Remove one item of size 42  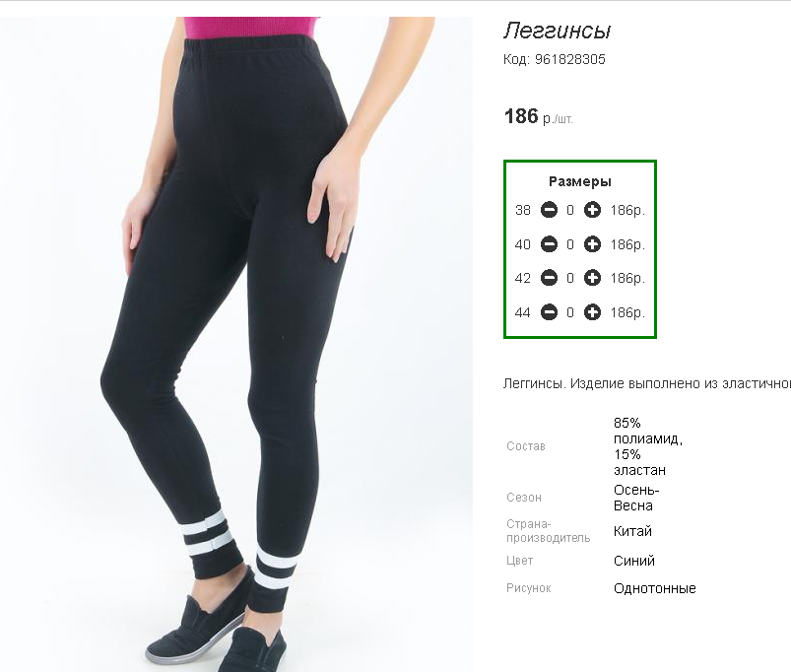point(549,278)
